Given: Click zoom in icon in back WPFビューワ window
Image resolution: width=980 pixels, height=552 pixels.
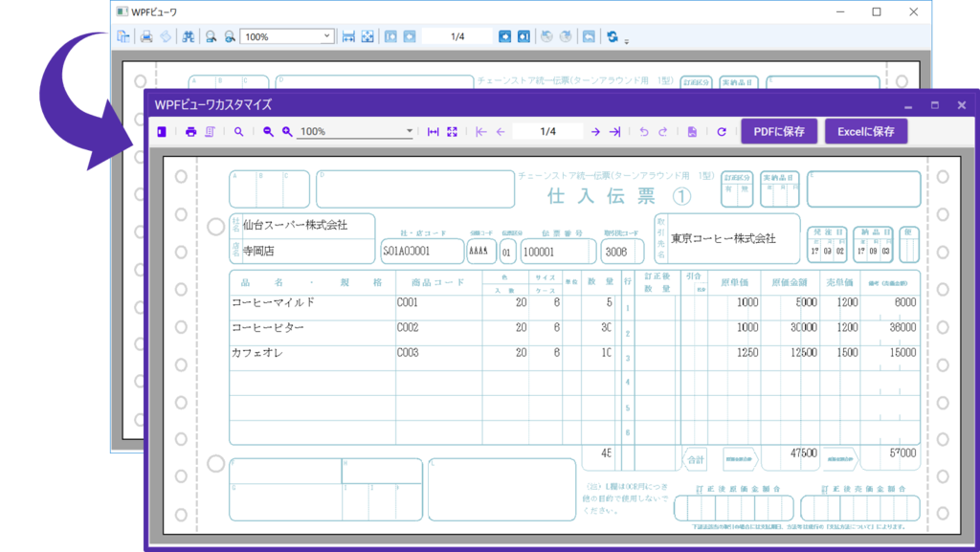Looking at the screenshot, I should coord(230,37).
